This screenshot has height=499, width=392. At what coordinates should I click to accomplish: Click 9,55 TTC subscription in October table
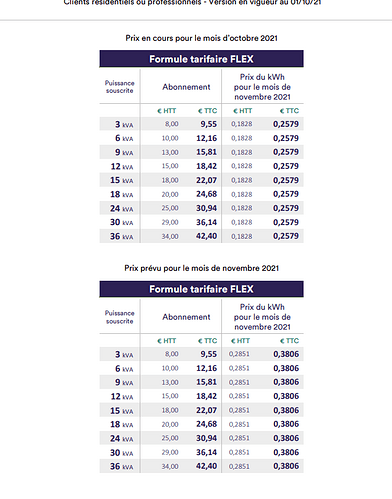coord(208,124)
